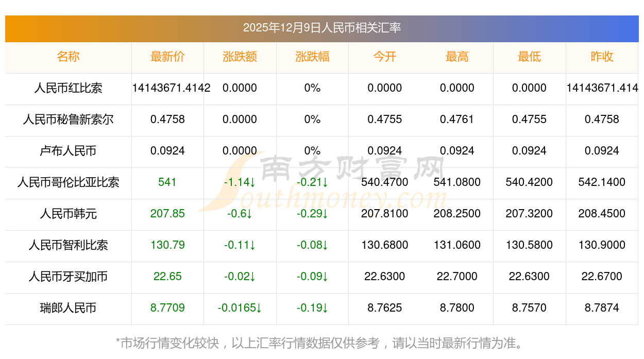Click the market disclaimer footnote text
This screenshot has width=644, height=359.
(x=321, y=343)
